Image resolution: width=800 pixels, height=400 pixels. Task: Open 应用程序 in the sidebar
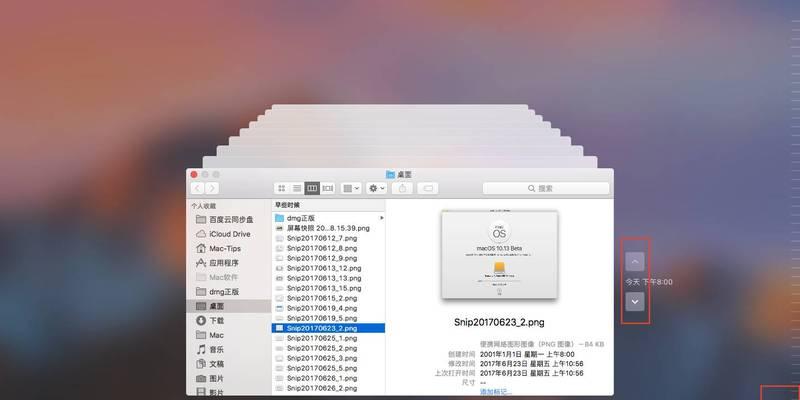(229, 263)
